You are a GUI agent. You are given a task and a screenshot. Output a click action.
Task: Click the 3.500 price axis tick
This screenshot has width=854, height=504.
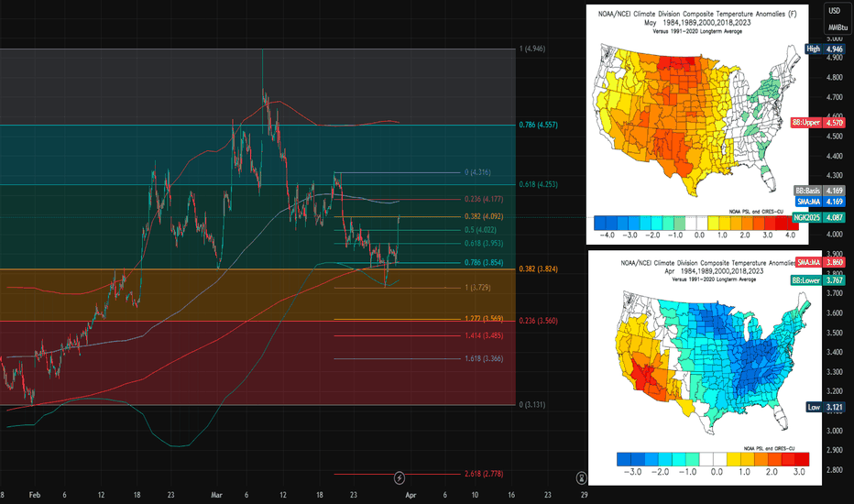coord(835,333)
